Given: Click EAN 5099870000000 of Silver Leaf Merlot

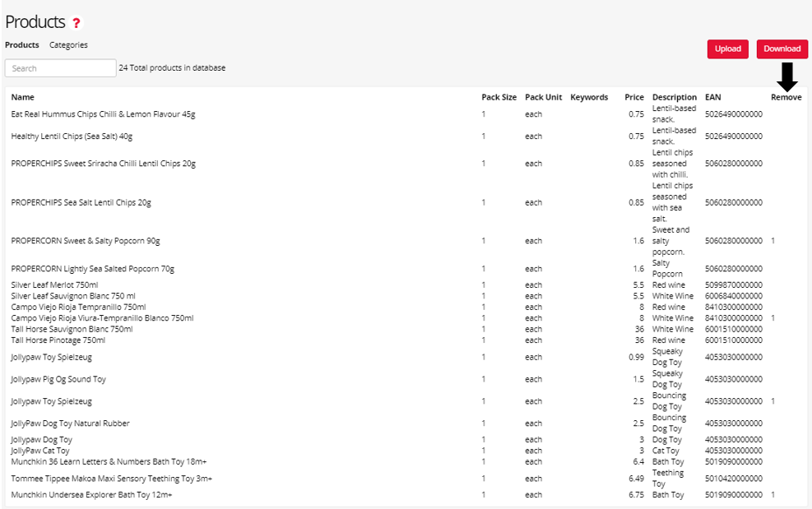Looking at the screenshot, I should pyautogui.click(x=733, y=285).
